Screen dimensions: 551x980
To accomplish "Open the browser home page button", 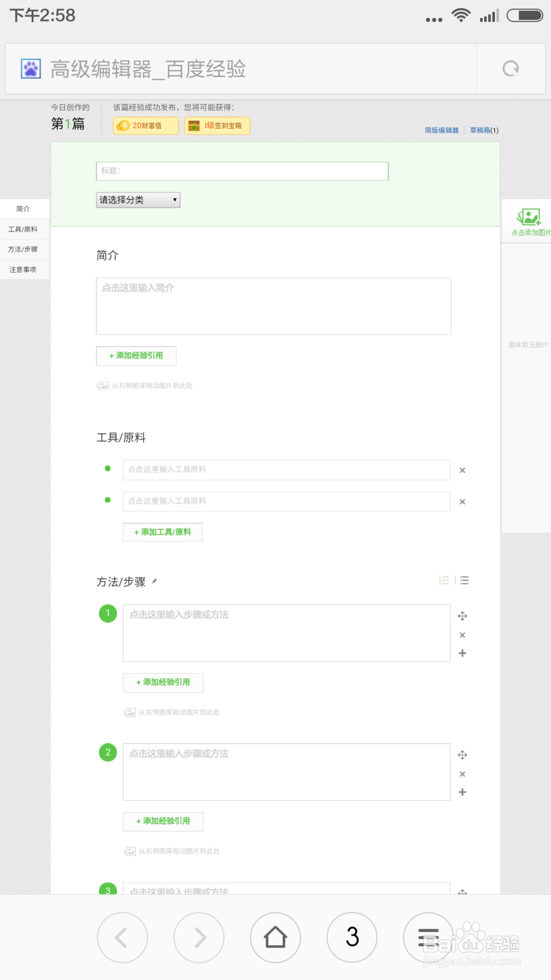I will tap(275, 937).
